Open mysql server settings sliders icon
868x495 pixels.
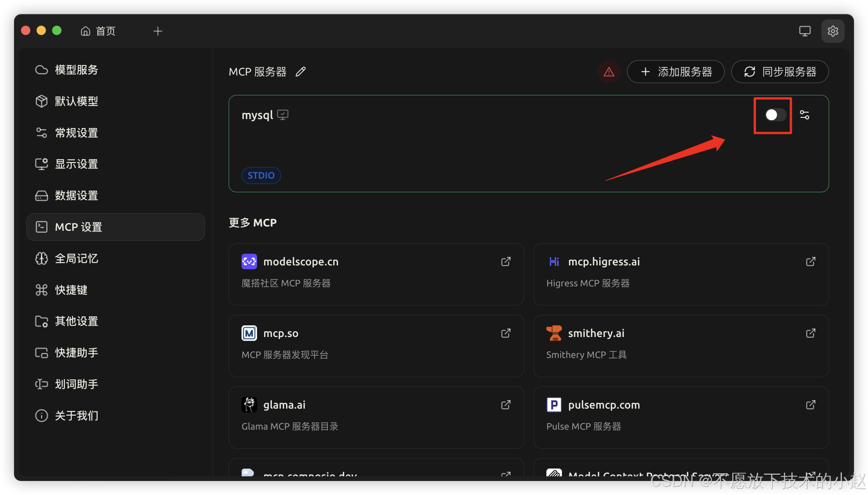[805, 115]
